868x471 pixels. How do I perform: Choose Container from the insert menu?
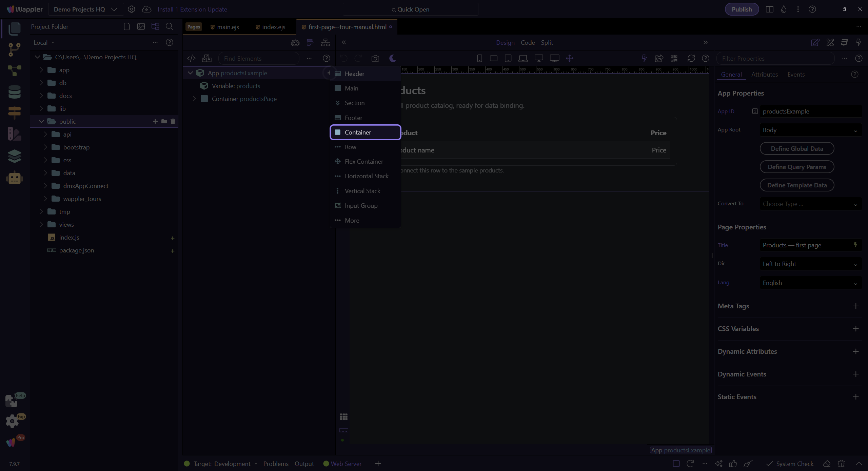pos(365,132)
